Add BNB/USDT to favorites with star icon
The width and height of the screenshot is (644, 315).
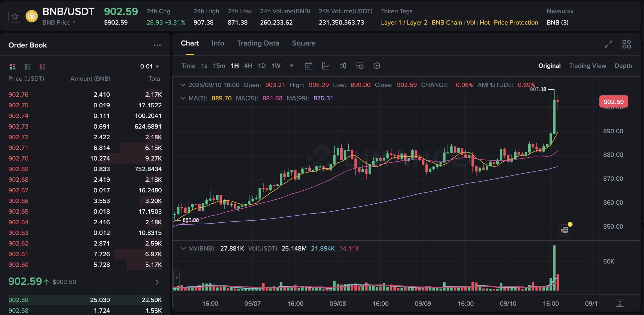point(15,16)
